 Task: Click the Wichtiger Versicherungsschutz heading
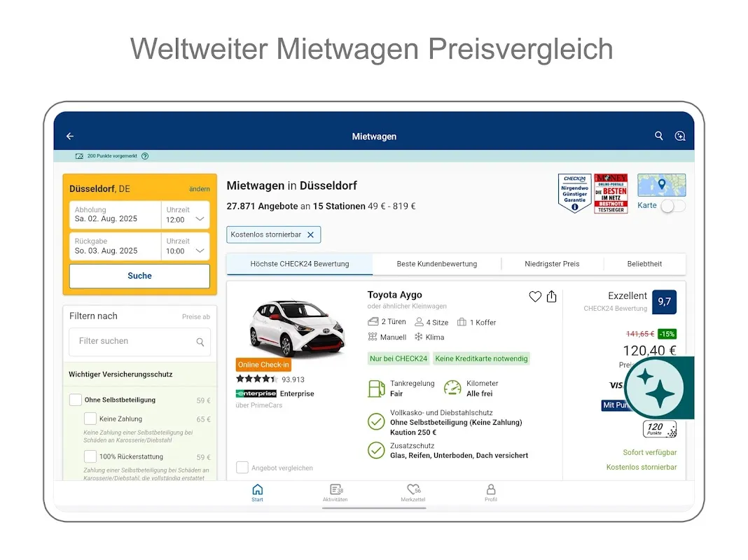coord(120,374)
